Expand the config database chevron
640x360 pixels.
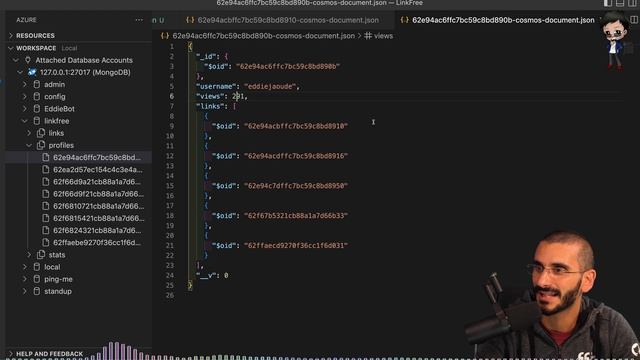pos(24,97)
